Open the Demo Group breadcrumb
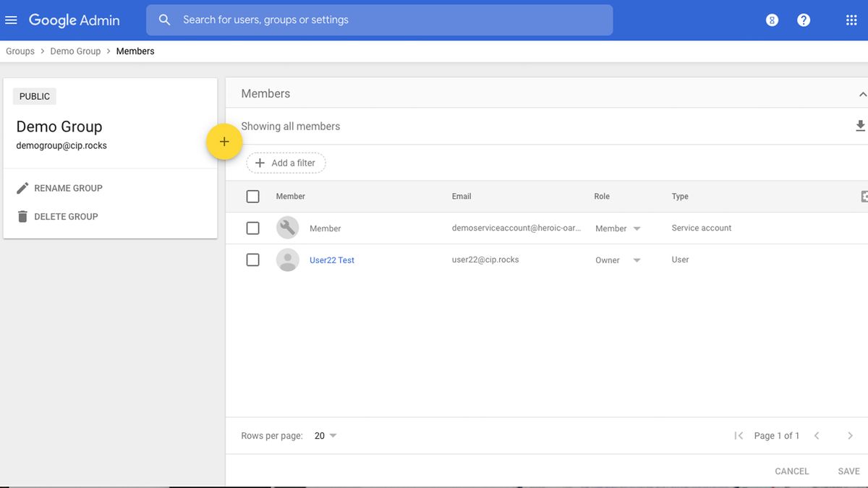The height and width of the screenshot is (488, 868). [x=75, y=51]
